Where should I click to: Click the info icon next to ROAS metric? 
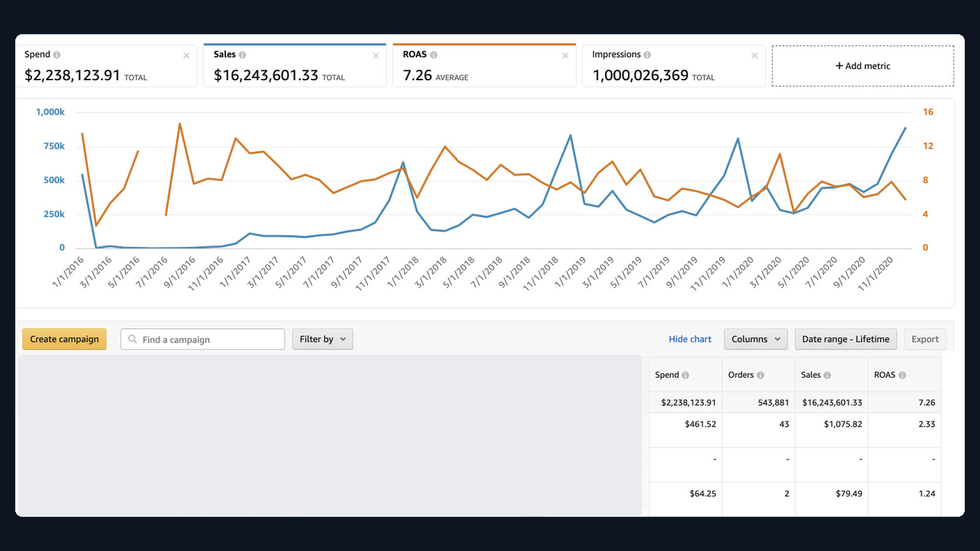click(434, 54)
